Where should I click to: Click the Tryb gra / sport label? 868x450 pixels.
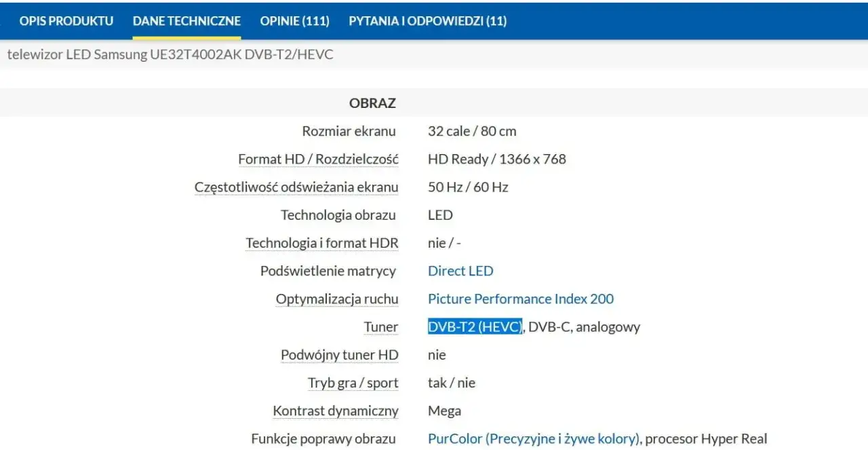point(353,382)
